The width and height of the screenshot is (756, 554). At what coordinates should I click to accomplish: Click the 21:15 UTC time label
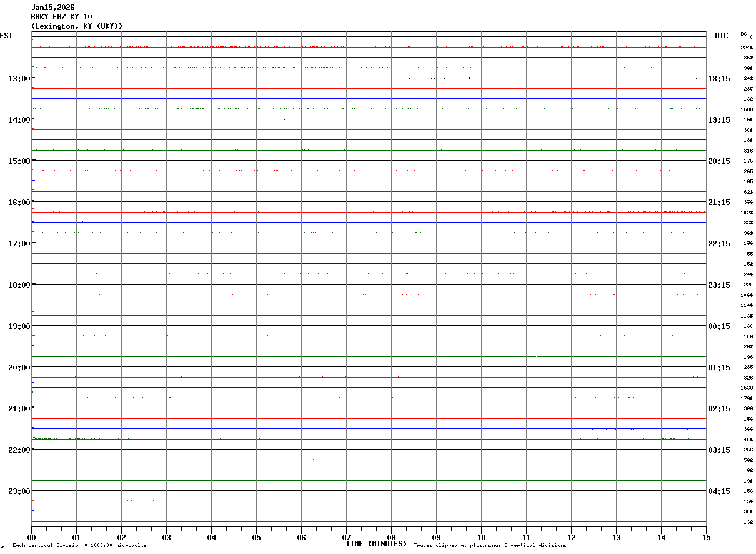(x=719, y=202)
